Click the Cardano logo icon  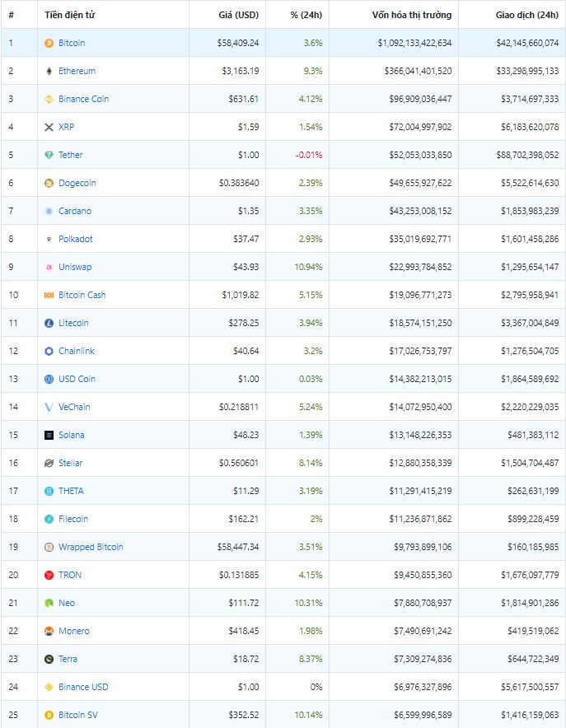[x=49, y=211]
